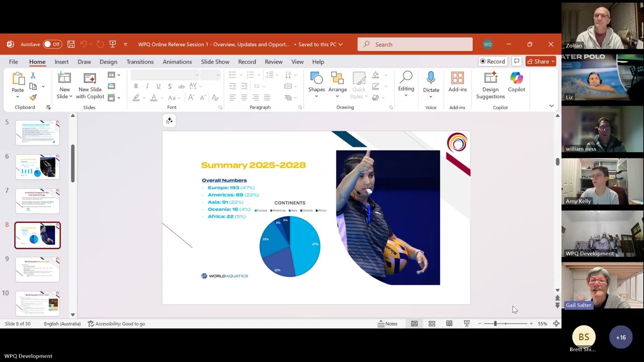This screenshot has height=362, width=644.
Task: Click the Bullets list icon
Action: [232, 75]
